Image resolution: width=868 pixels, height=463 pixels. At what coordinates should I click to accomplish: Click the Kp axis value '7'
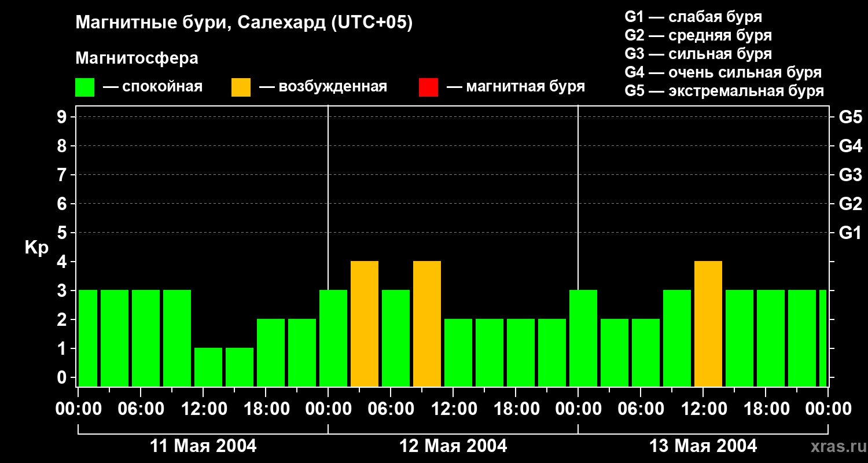click(x=63, y=175)
